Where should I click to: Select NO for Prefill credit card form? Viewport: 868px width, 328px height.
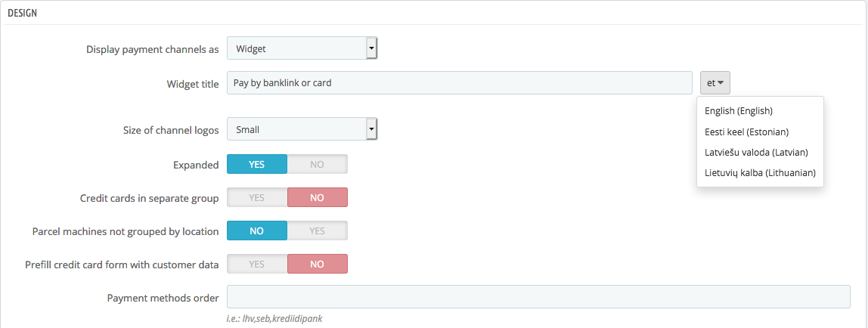point(317,265)
